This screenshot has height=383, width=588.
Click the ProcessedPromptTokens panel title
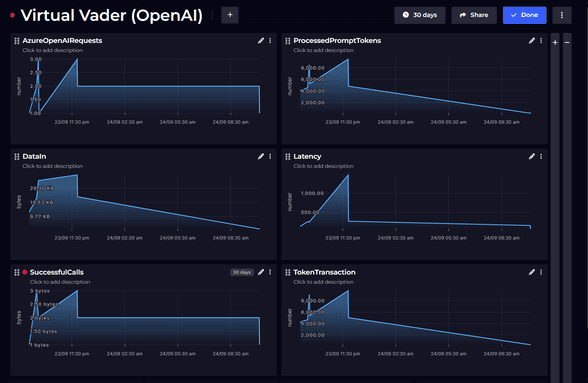(x=337, y=41)
